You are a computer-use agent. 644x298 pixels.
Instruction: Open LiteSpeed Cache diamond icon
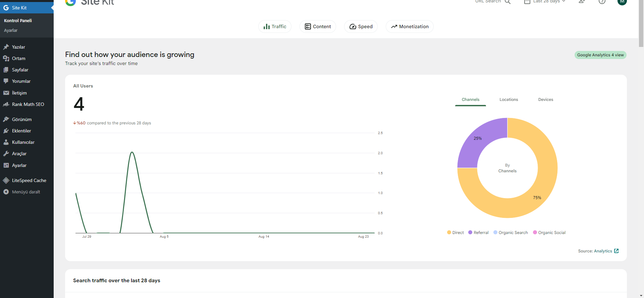click(x=6, y=180)
